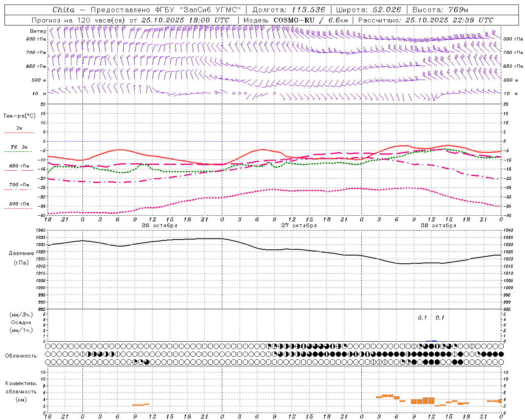Click the Конвективн. convective cloud label

pos(21,383)
